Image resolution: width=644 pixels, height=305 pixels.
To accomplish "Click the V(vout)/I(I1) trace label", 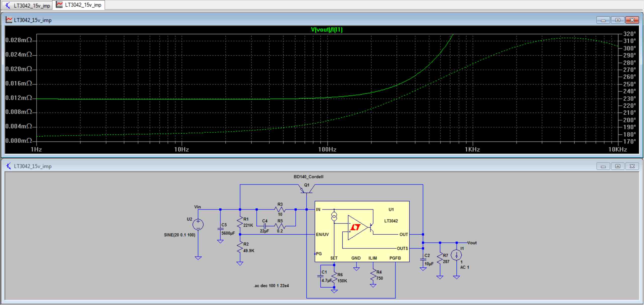I will pyautogui.click(x=327, y=30).
